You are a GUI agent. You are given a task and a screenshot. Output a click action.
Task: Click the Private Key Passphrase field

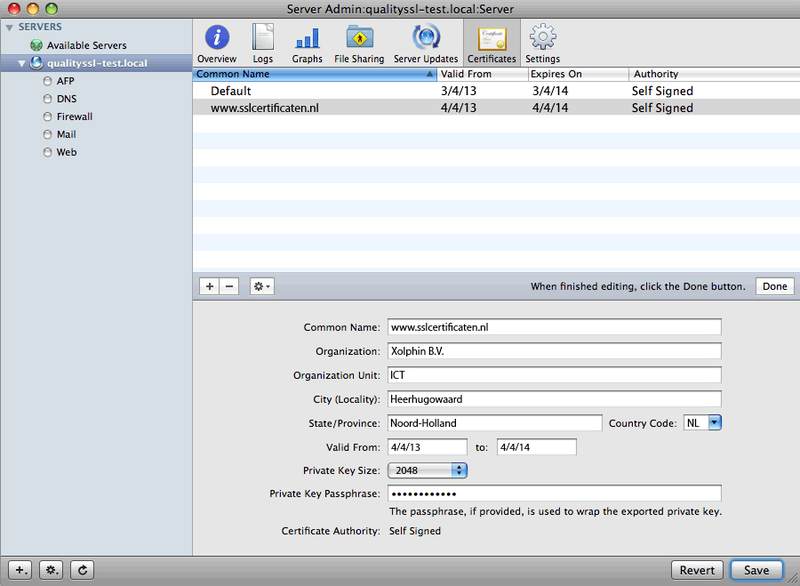pos(555,493)
